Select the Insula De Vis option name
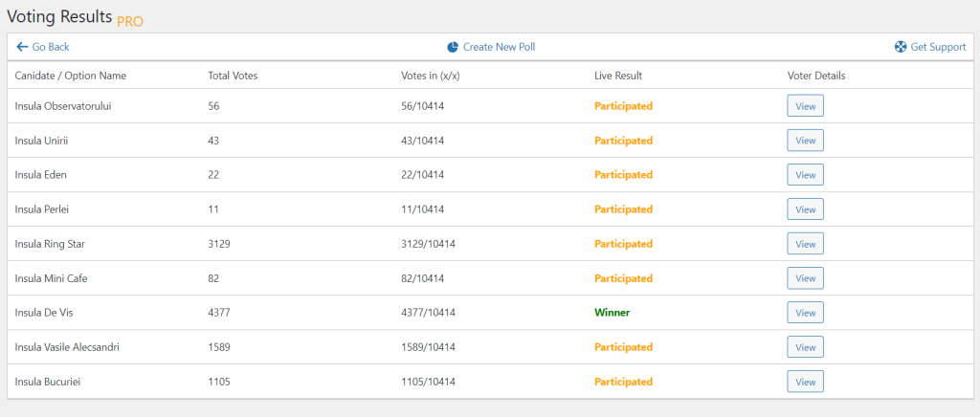Screen dimensions: 980x417 click(48, 313)
